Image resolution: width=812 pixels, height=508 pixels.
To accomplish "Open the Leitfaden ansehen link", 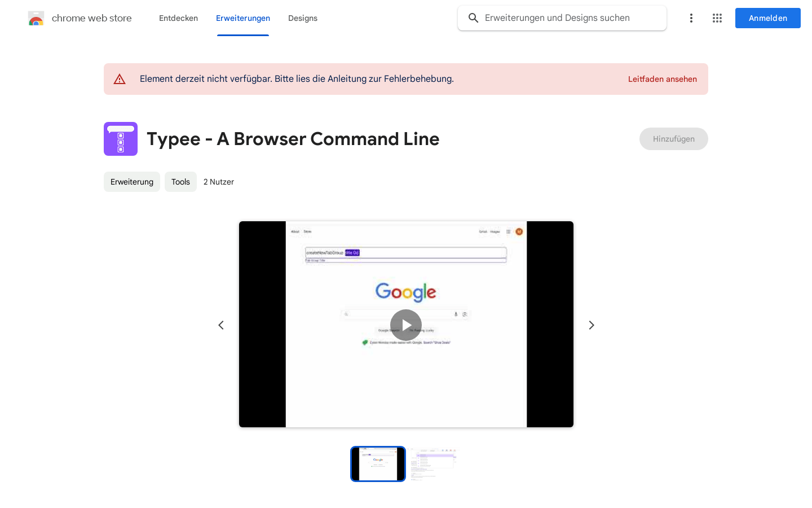I will pos(663,79).
